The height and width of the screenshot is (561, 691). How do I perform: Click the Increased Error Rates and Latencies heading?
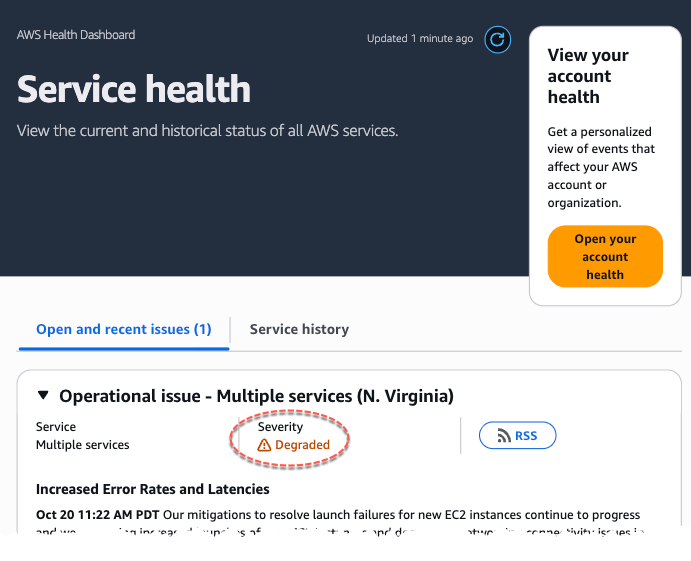click(152, 489)
